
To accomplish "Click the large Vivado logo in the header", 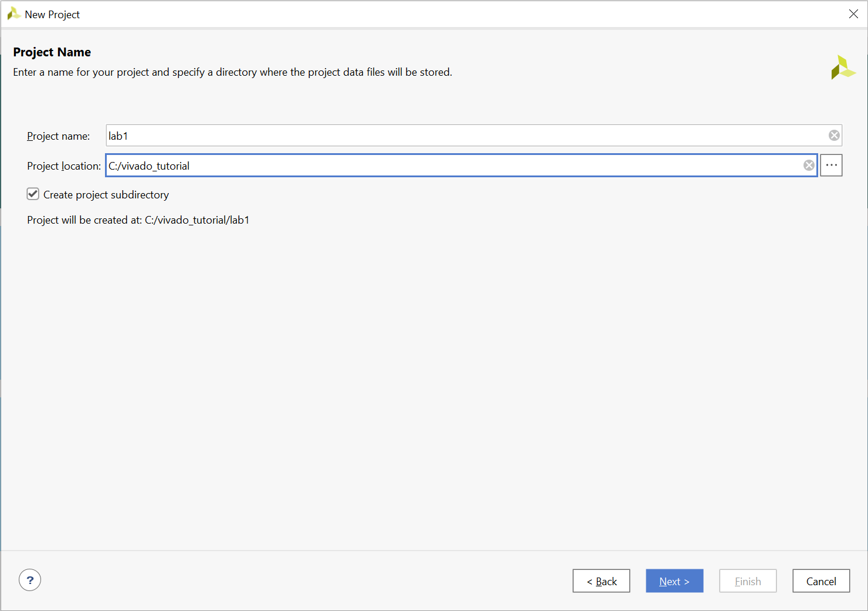I will pyautogui.click(x=843, y=67).
